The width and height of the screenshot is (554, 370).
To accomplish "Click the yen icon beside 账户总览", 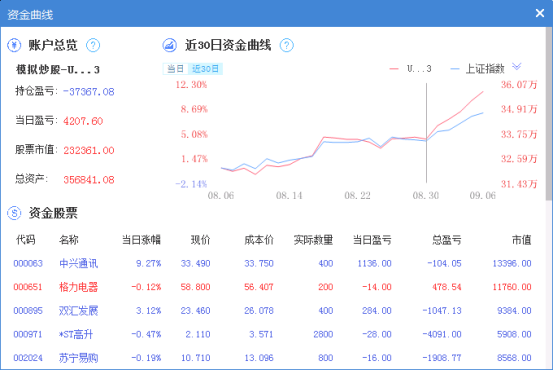I will pyautogui.click(x=14, y=45).
